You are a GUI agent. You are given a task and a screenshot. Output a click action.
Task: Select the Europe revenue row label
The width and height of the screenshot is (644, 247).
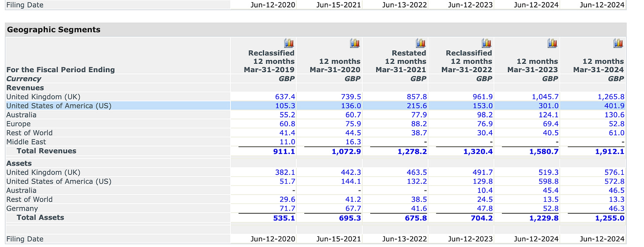(19, 124)
